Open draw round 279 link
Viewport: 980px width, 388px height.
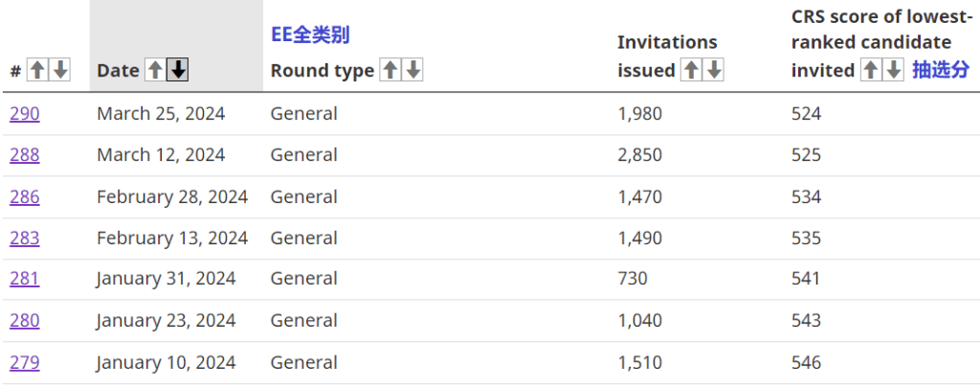(24, 363)
